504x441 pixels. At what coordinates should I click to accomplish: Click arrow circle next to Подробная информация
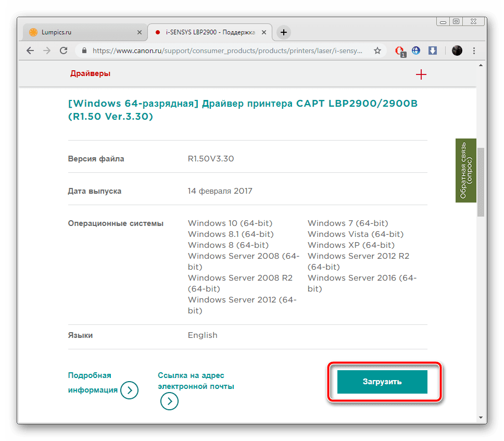[129, 390]
